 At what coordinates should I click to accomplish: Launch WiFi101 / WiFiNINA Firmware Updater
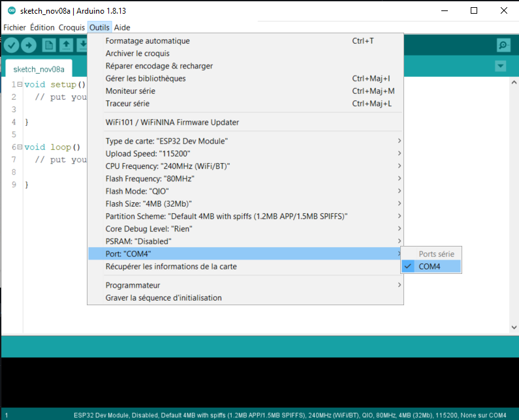tap(245, 123)
